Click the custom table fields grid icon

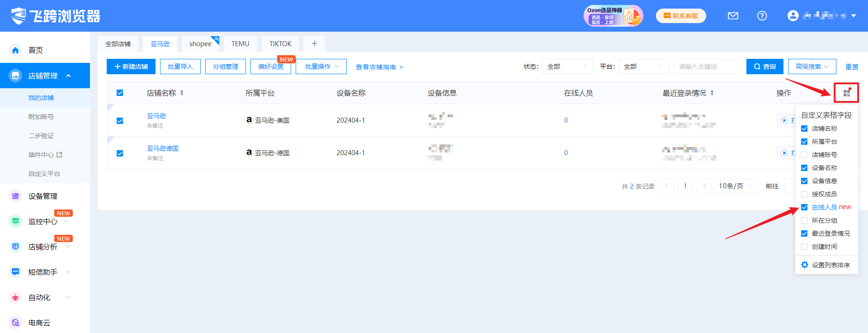[846, 93]
